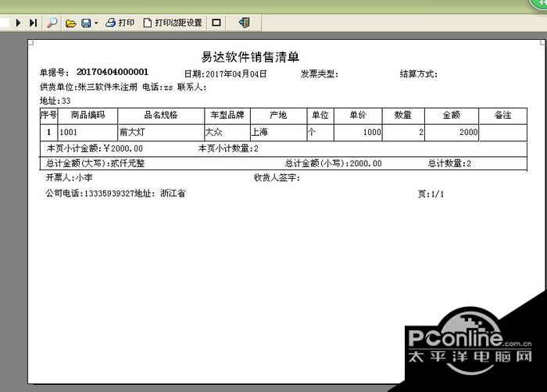
Task: Click total in words 贰仟元整
Action: (x=127, y=163)
